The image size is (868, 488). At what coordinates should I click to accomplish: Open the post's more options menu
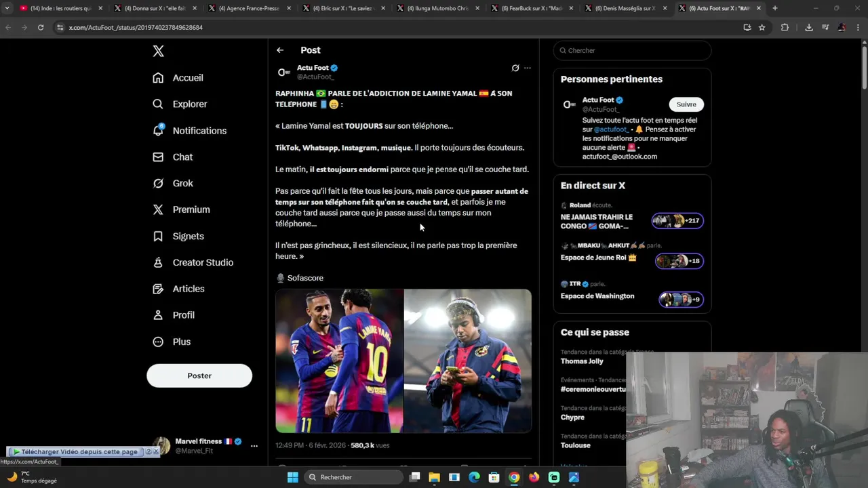tap(528, 68)
